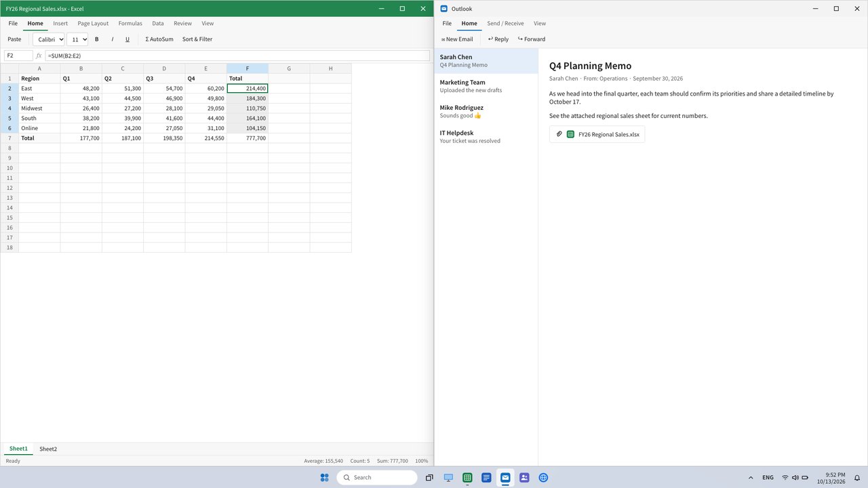This screenshot has width=868, height=488.
Task: Click New Email in Outlook
Action: [x=457, y=39]
